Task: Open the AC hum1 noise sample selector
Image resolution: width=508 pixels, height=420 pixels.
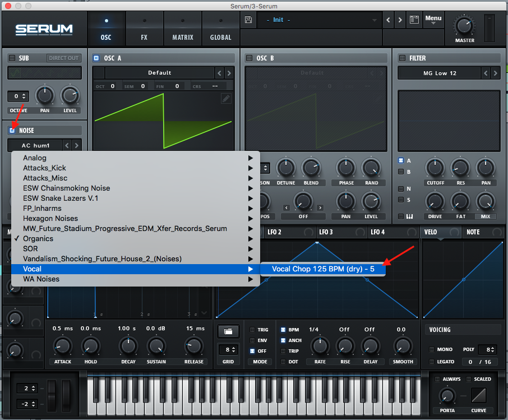Action: coord(35,145)
